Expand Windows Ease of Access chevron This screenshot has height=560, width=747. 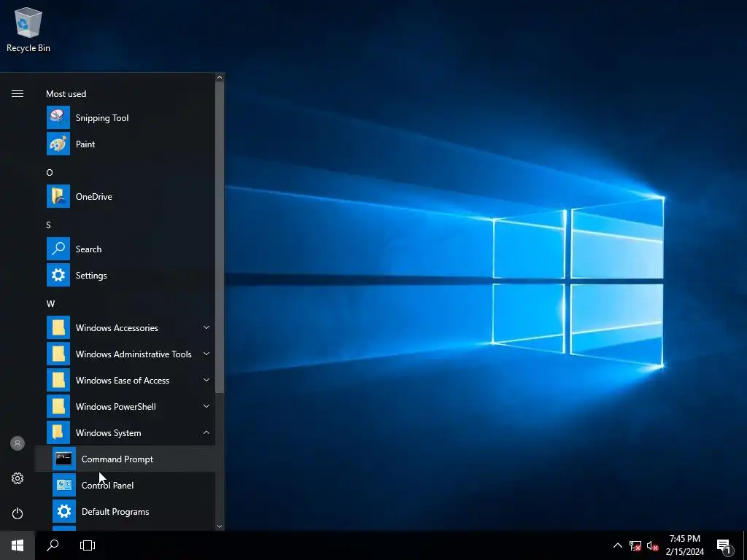click(206, 379)
